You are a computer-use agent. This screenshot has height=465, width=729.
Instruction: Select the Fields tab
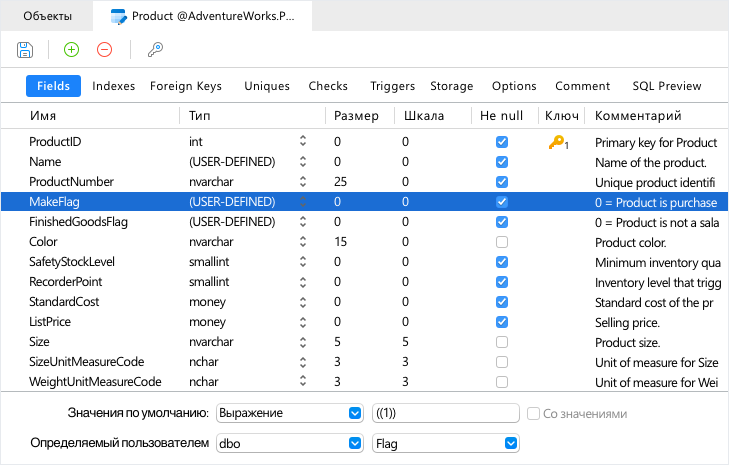(53, 86)
